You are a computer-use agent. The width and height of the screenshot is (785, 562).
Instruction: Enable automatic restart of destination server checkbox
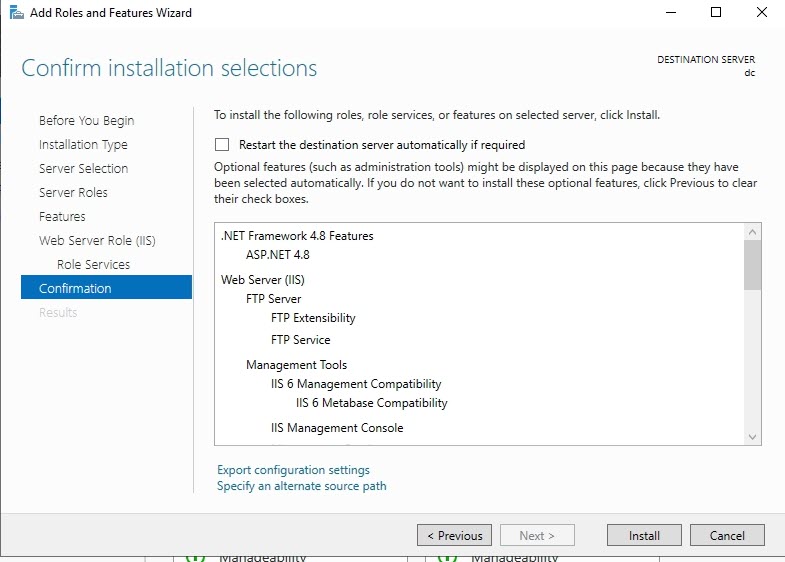(222, 145)
